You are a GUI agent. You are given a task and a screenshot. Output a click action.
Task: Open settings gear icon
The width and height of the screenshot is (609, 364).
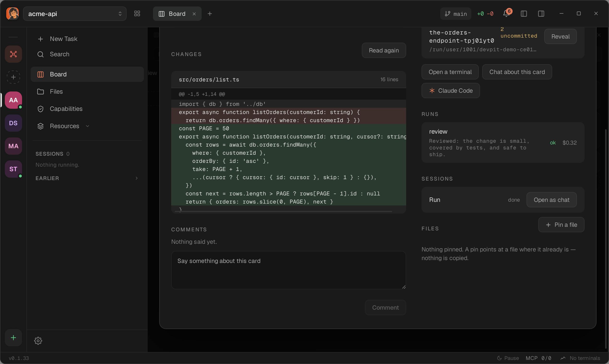[38, 341]
